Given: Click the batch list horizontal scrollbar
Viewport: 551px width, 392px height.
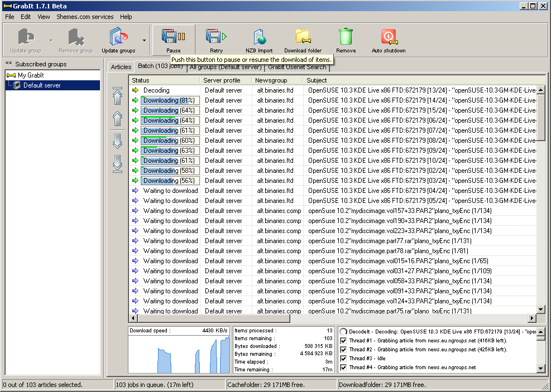Looking at the screenshot, I should pos(212,318).
